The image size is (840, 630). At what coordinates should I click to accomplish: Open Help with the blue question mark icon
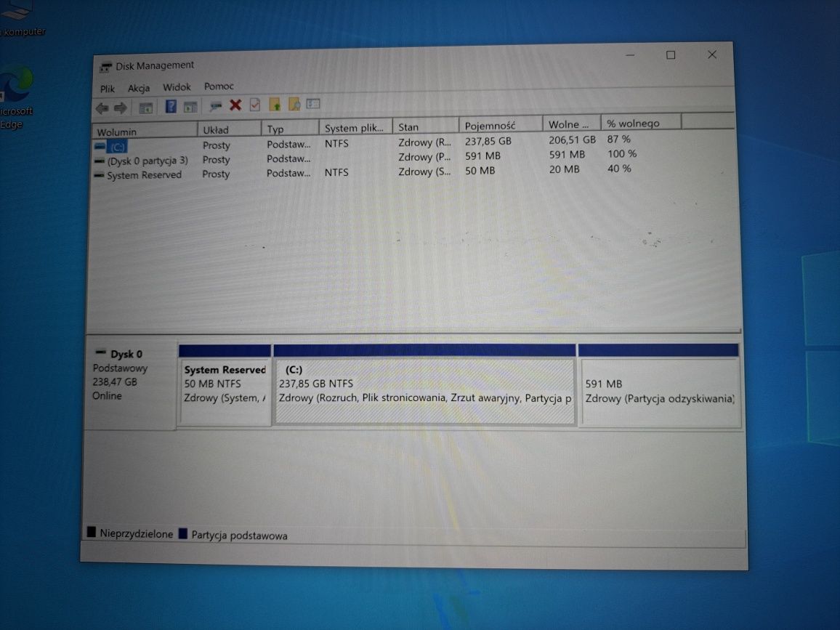[170, 107]
